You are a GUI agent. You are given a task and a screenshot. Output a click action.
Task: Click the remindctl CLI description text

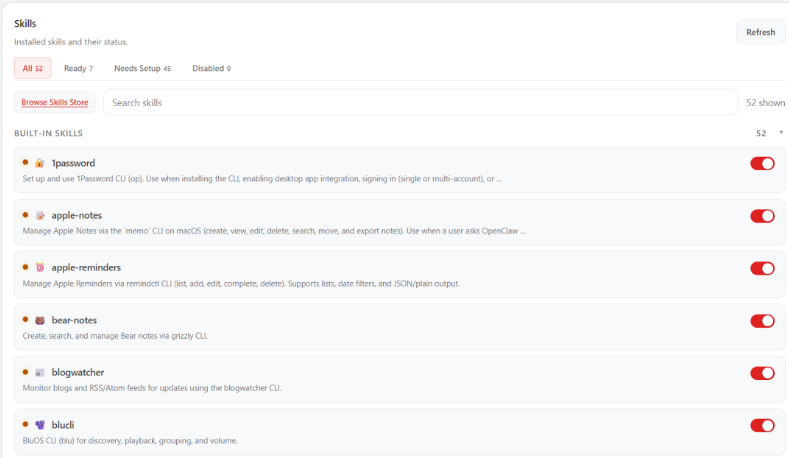[241, 284]
